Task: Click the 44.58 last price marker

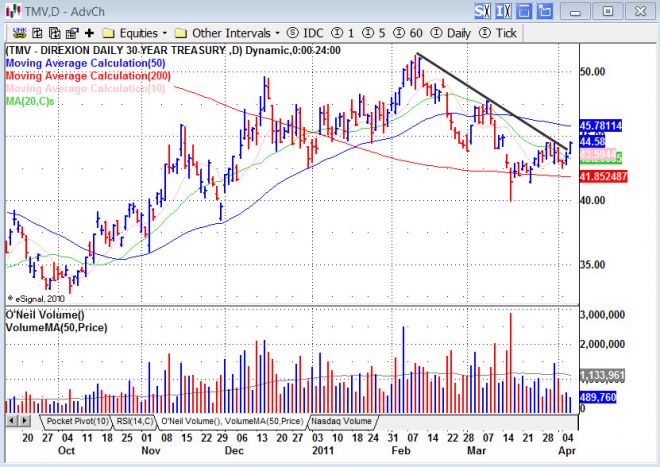Action: point(592,141)
